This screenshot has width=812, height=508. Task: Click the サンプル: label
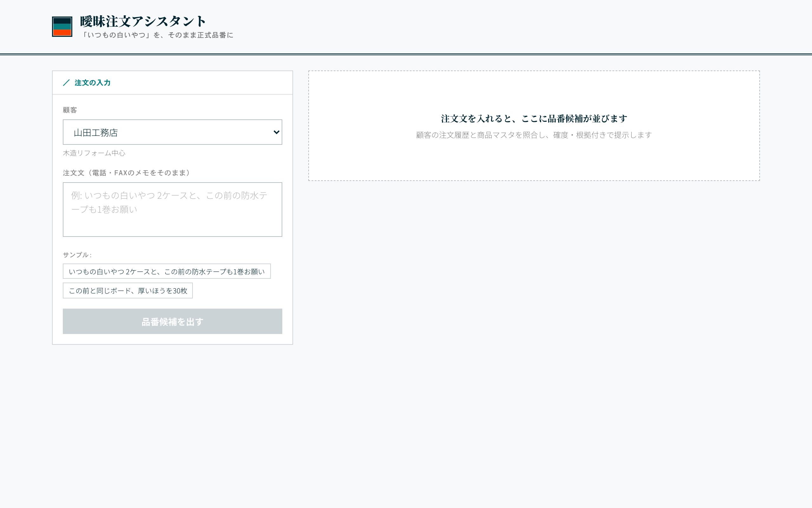click(77, 255)
